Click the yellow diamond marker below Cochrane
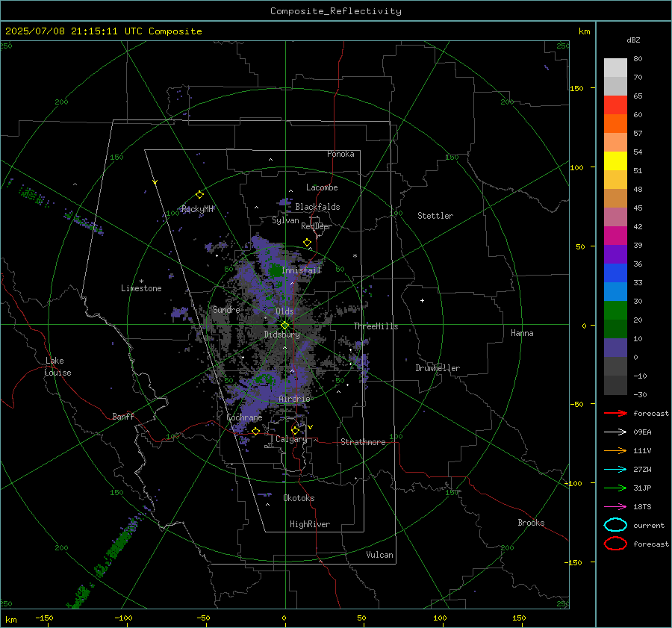The height and width of the screenshot is (628, 672). 256,432
